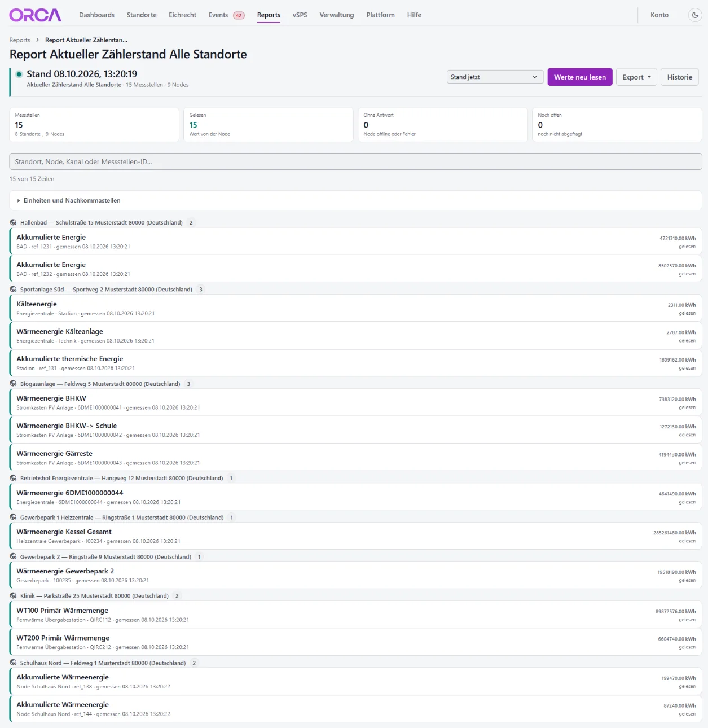
Task: Open the Stand jetzt dropdown
Action: pos(495,77)
